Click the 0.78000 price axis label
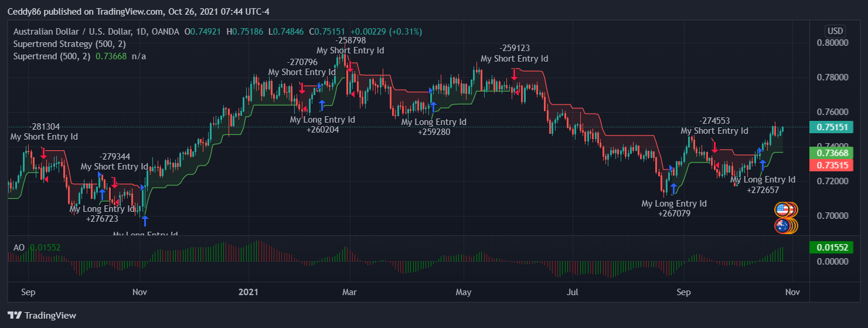The image size is (868, 328). 832,77
